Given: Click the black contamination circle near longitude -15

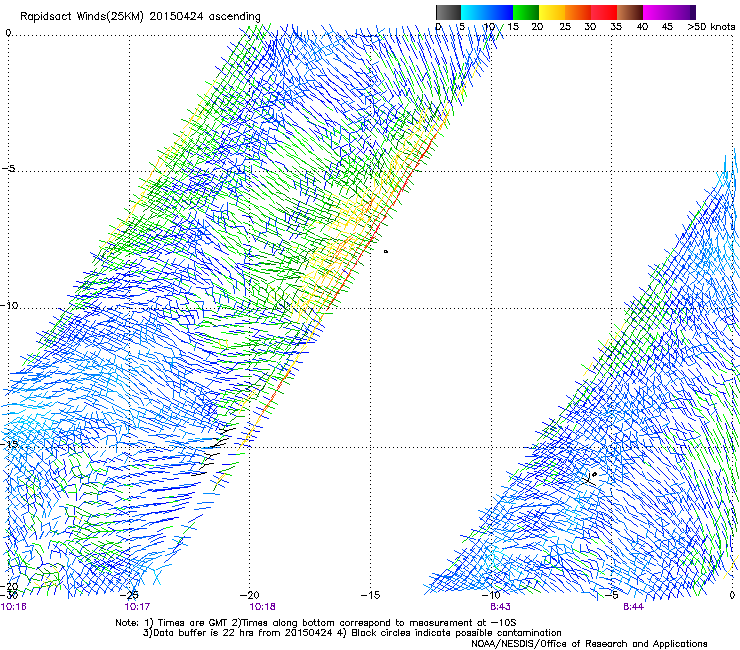Looking at the screenshot, I should click(x=386, y=252).
